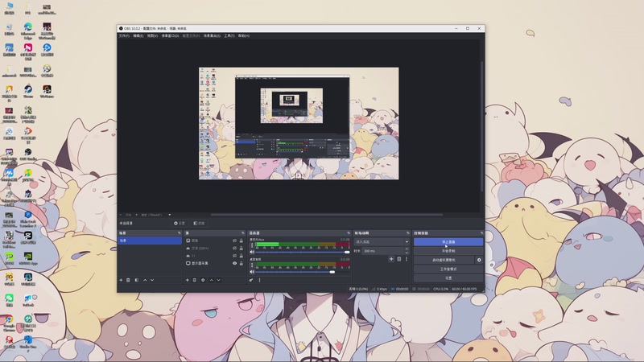The width and height of the screenshot is (644, 362).
Task: Toggle the lock on the 显示器采集 source
Action: click(x=241, y=263)
